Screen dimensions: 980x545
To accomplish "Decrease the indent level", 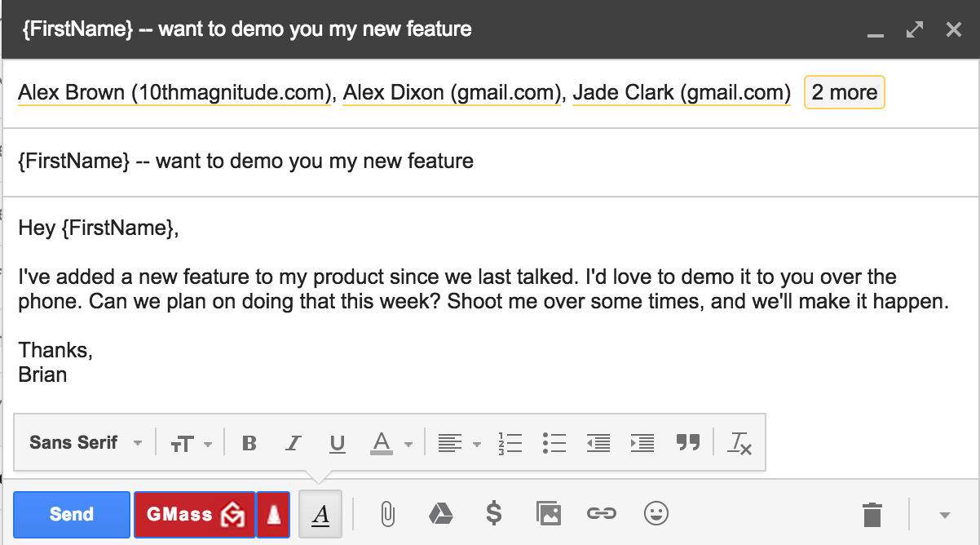I will [598, 443].
